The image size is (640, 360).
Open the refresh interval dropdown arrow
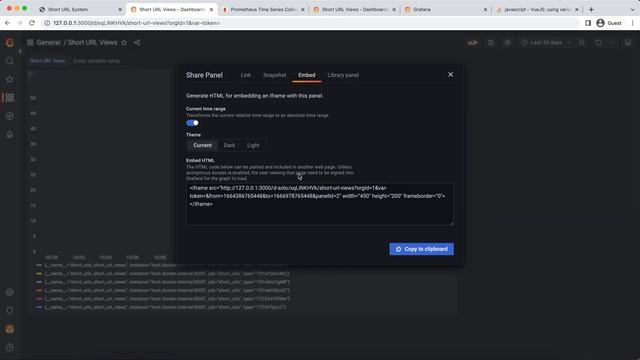(x=611, y=42)
